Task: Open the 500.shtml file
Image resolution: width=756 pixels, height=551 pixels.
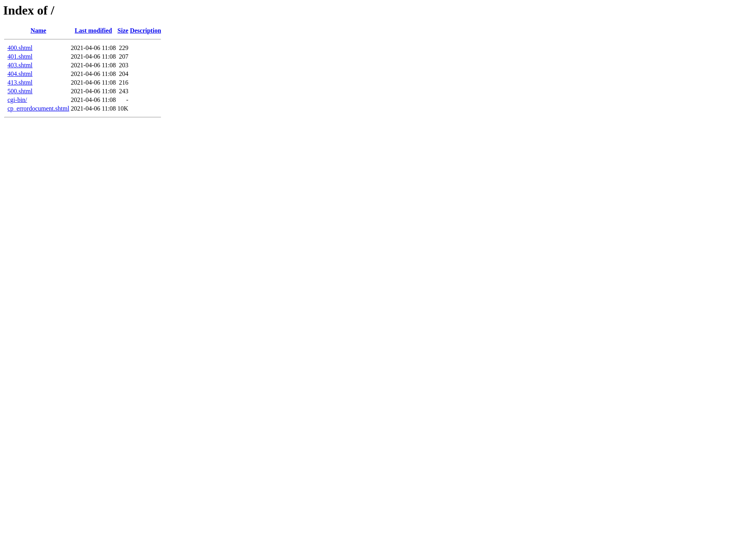Action: click(x=19, y=91)
